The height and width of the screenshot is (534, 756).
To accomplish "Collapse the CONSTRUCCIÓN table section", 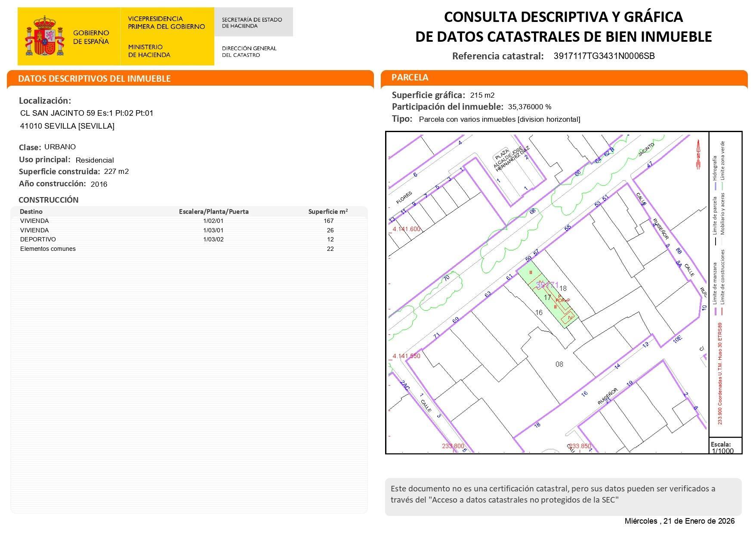I will [48, 200].
